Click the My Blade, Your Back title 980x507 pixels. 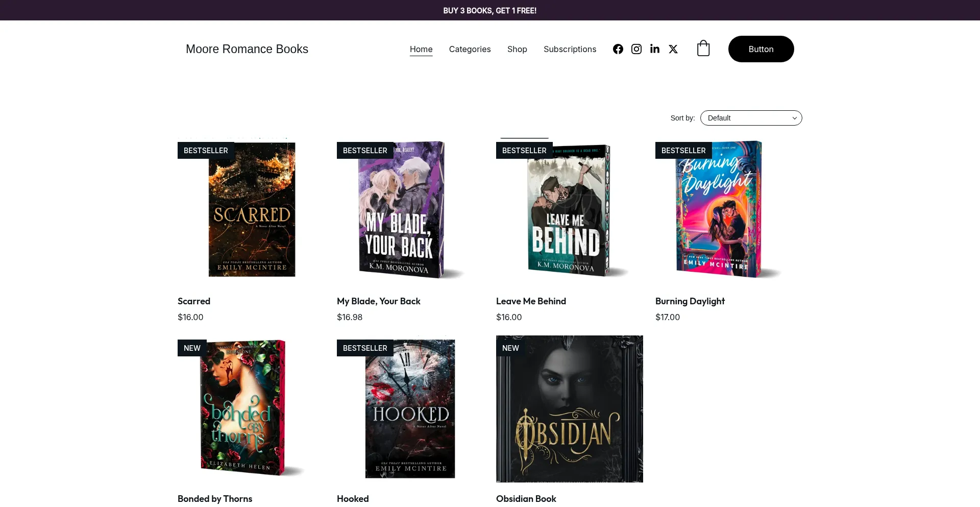click(379, 301)
